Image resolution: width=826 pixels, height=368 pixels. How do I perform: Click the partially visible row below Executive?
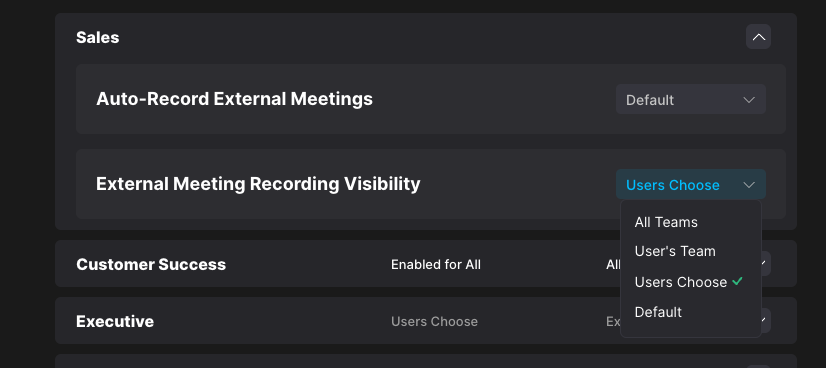pyautogui.click(x=426, y=361)
